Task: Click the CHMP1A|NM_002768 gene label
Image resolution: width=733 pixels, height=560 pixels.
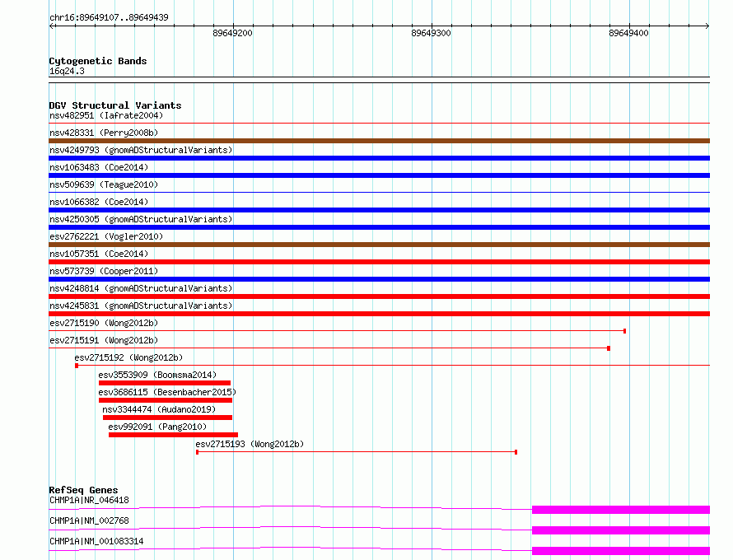Action: coord(89,520)
